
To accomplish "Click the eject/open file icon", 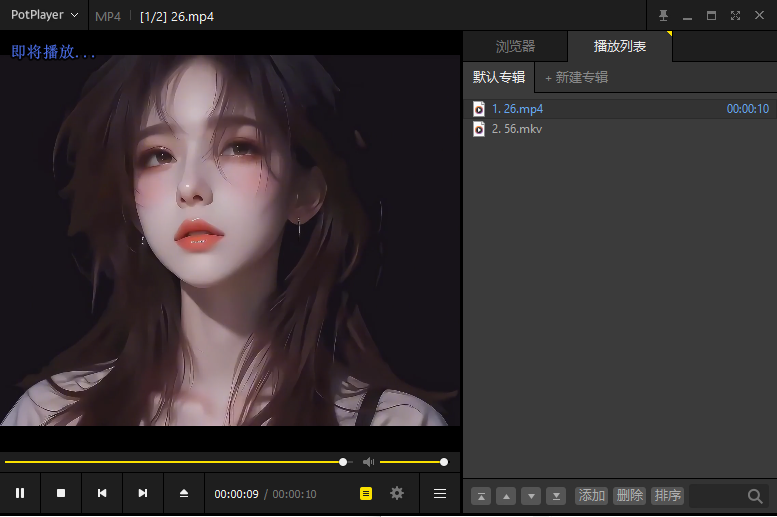I will tap(184, 493).
